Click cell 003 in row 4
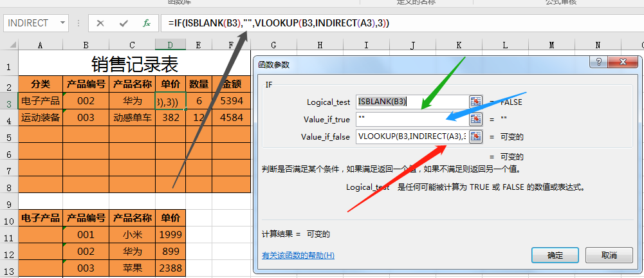Image resolution: width=644 pixels, height=278 pixels. (86, 118)
